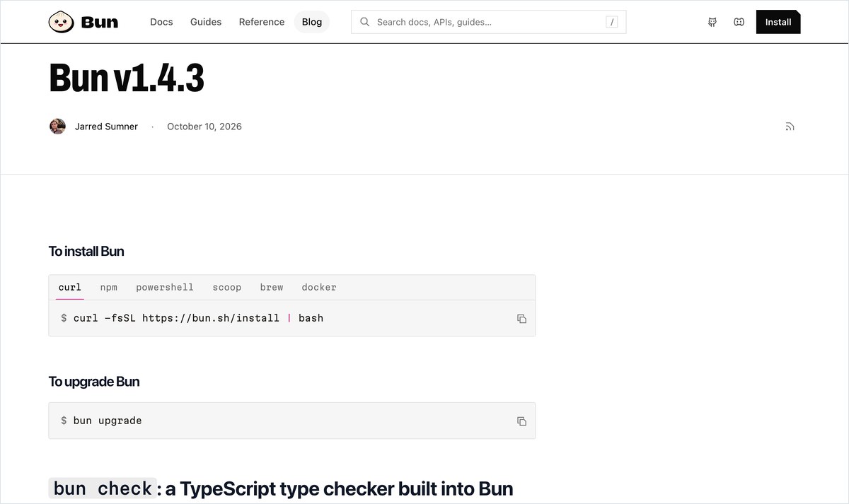Viewport: 849px width, 504px height.
Task: Click the Bun v1.4.3 title
Action: [x=127, y=78]
